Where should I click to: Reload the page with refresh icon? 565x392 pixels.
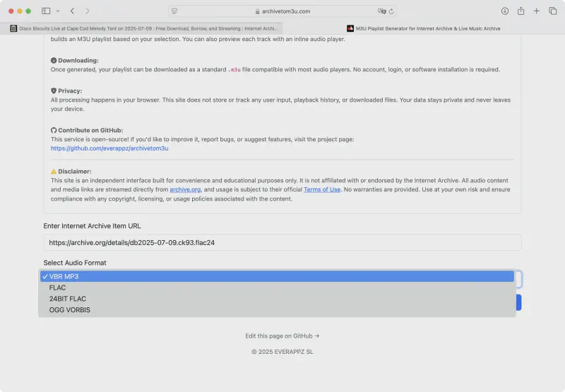click(x=391, y=11)
